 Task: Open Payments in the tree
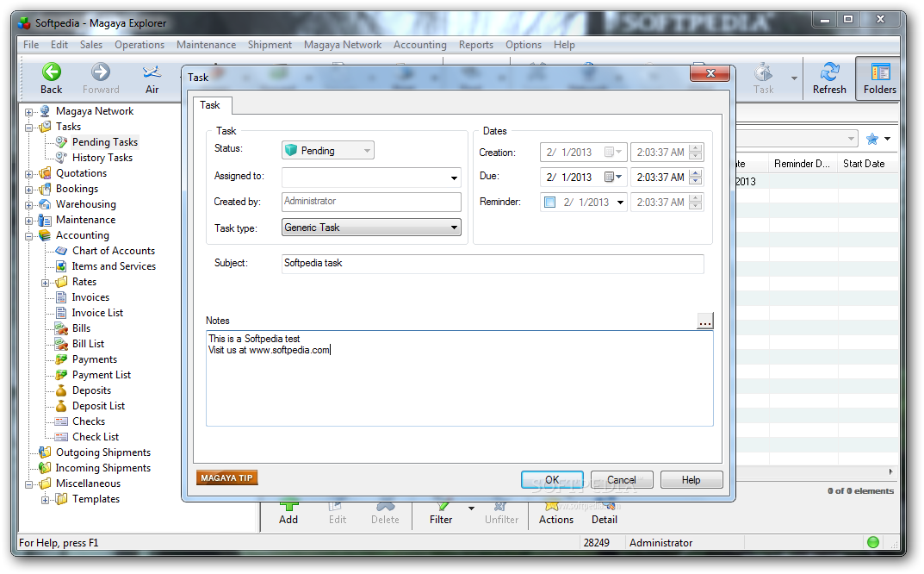94,359
